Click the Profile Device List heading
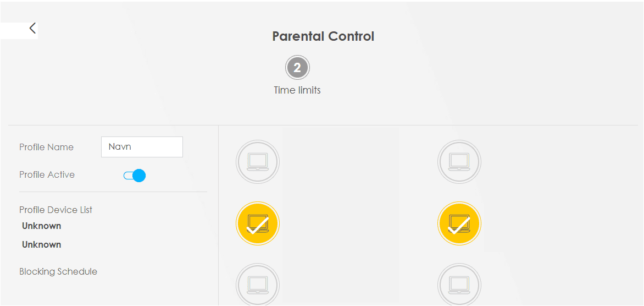This screenshot has height=306, width=644. click(x=56, y=210)
